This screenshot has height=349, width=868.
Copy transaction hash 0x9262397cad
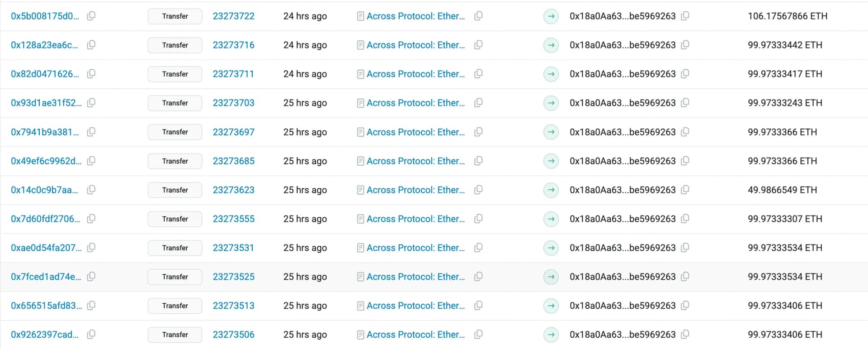pyautogui.click(x=91, y=335)
